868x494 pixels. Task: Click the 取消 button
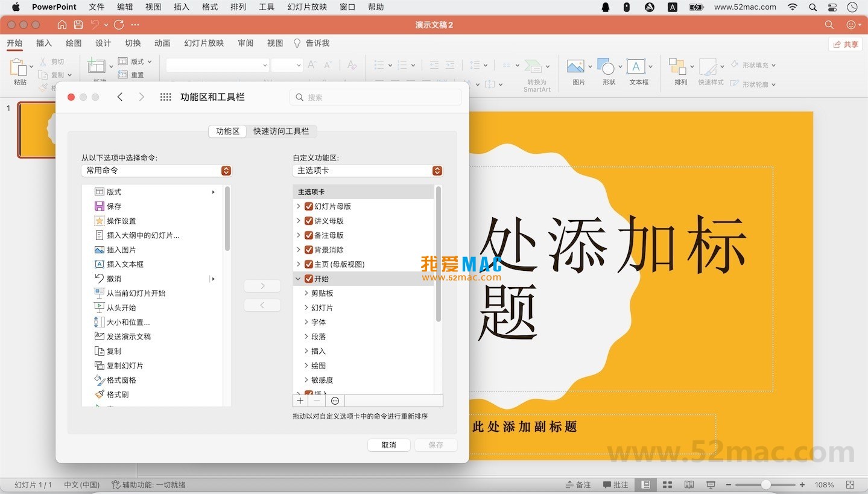point(389,445)
